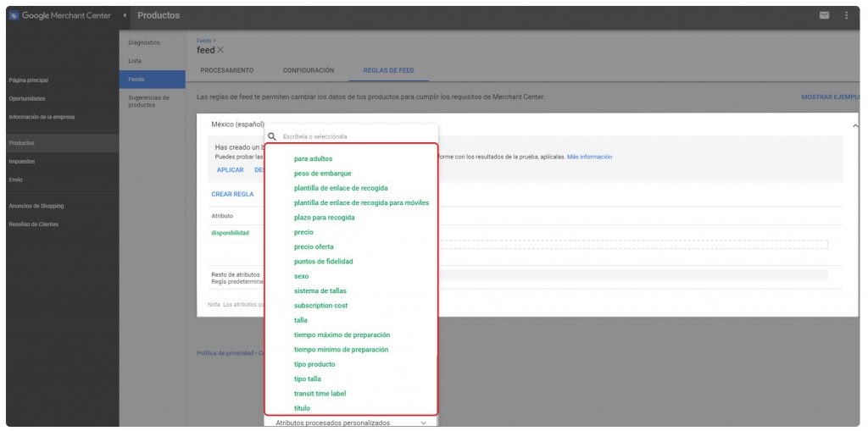
Task: Click the Google Merchant Center logo
Action: [60, 15]
